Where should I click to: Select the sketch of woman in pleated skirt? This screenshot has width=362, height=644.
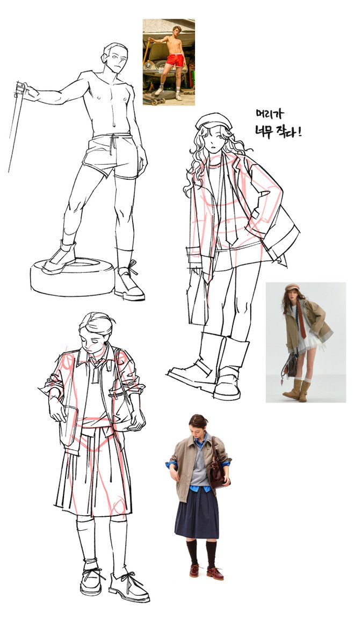[x=95, y=456]
